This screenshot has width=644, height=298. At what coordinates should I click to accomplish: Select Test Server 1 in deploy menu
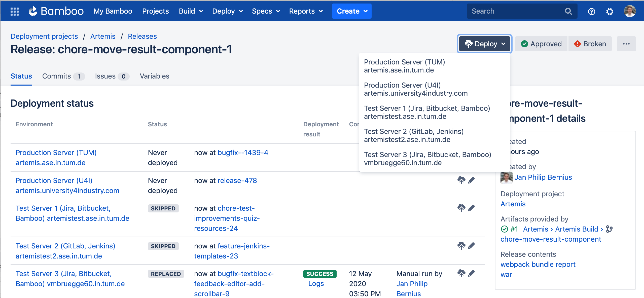(x=435, y=112)
